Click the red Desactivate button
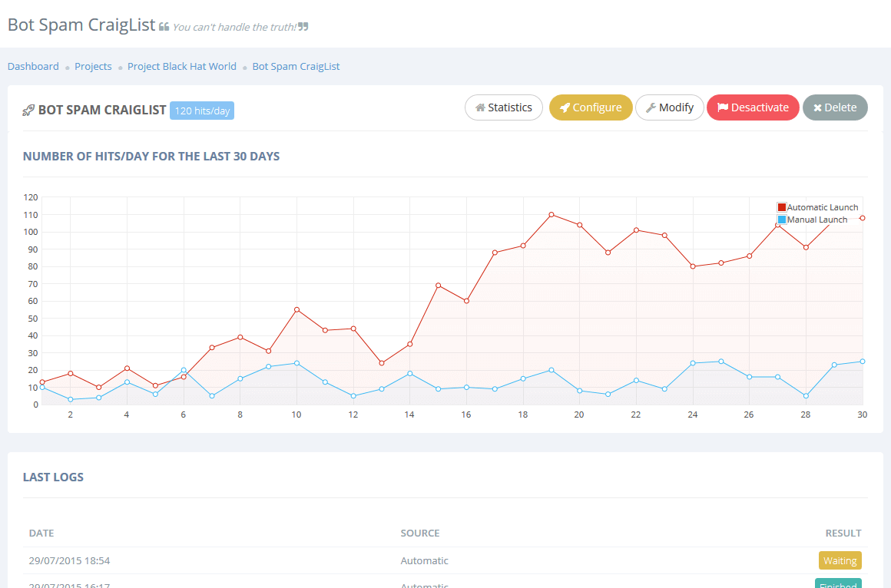Image resolution: width=891 pixels, height=588 pixels. click(x=753, y=107)
